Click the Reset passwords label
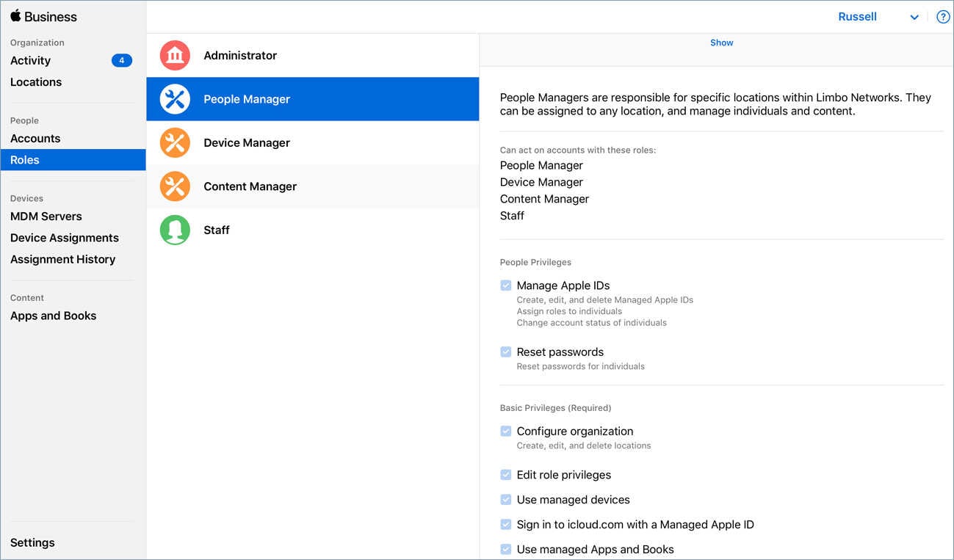This screenshot has height=560, width=954. pos(560,352)
